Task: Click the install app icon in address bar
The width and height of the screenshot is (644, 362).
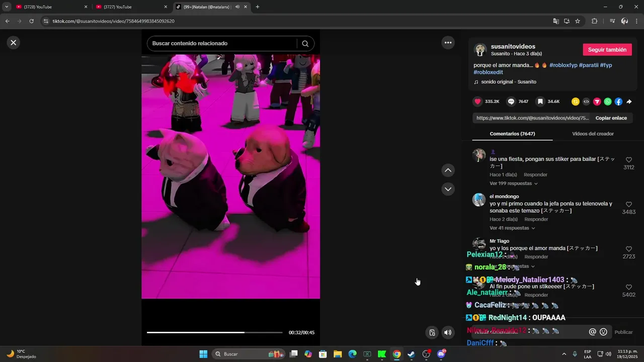Action: pos(567,21)
